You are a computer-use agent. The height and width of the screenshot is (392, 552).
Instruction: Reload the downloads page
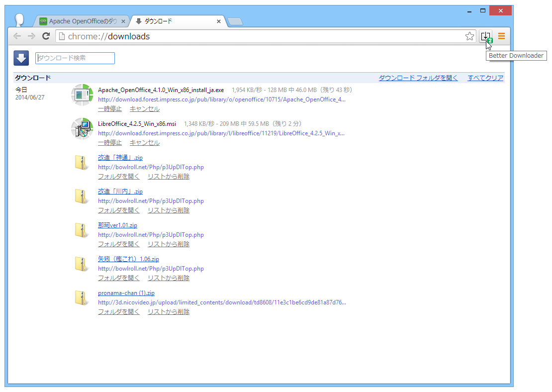pyautogui.click(x=46, y=36)
